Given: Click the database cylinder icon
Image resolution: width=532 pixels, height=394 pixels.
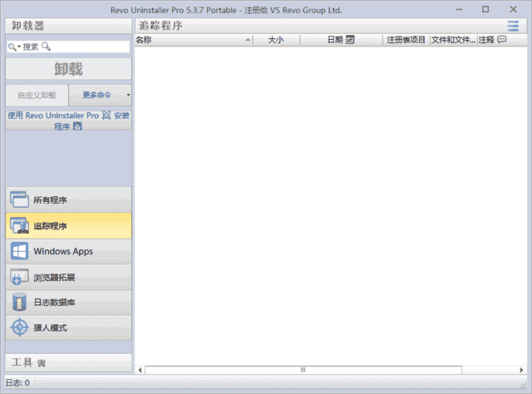Looking at the screenshot, I should click(19, 302).
